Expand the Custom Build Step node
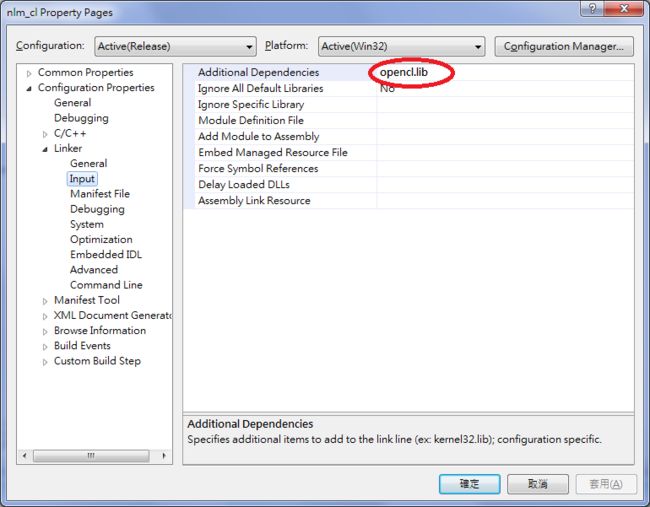The height and width of the screenshot is (507, 650). click(45, 362)
